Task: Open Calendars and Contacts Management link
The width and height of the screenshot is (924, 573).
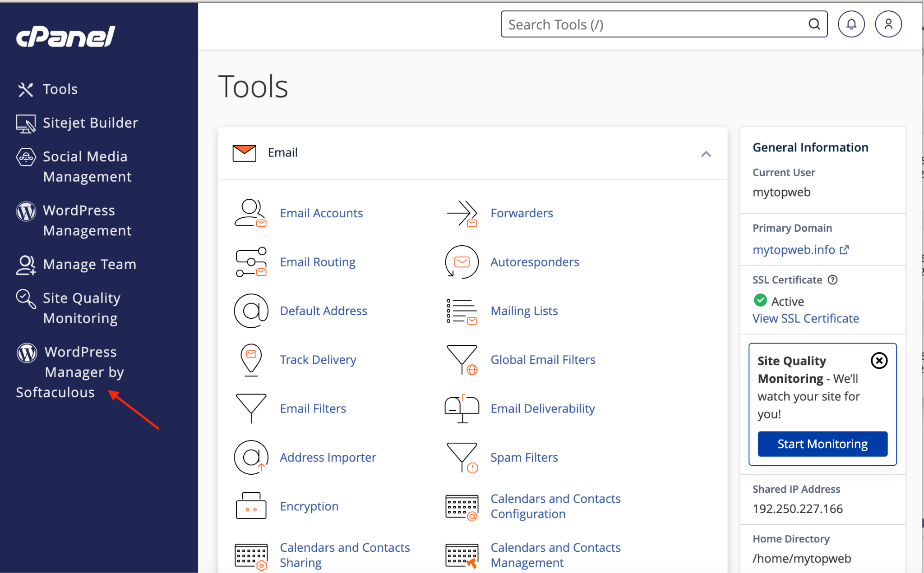Action: 555,555
